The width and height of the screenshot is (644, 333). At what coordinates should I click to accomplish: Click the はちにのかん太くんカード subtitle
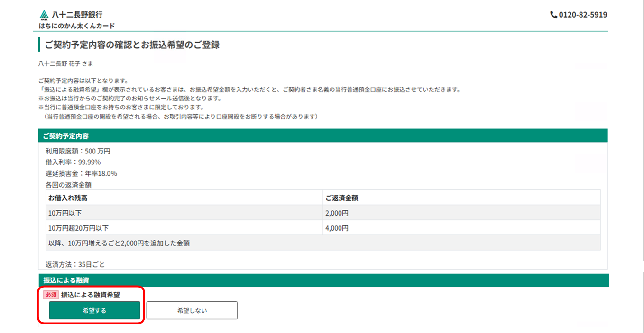pos(77,26)
